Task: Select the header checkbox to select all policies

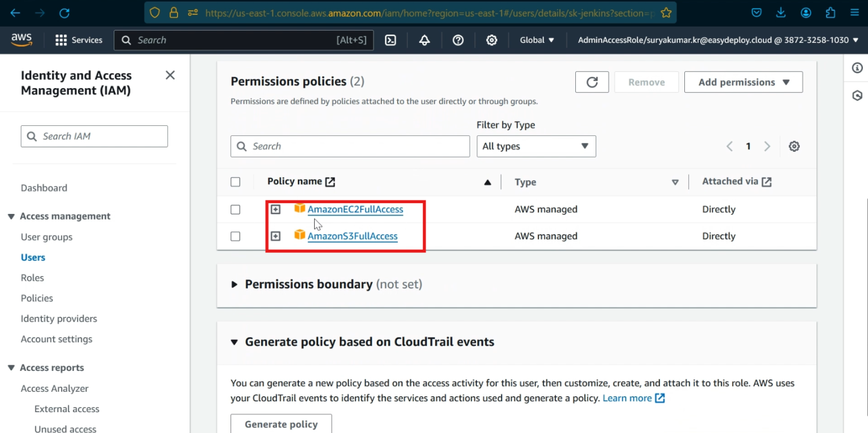Action: pyautogui.click(x=235, y=182)
